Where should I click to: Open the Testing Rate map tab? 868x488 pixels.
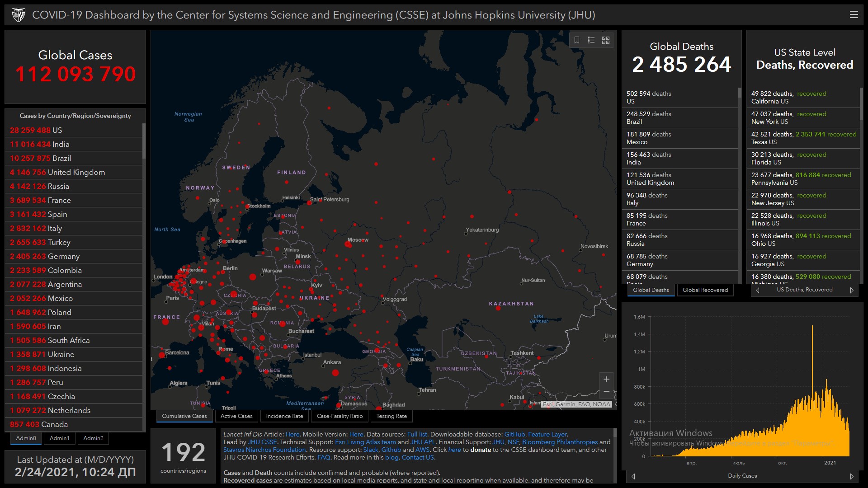pyautogui.click(x=391, y=416)
